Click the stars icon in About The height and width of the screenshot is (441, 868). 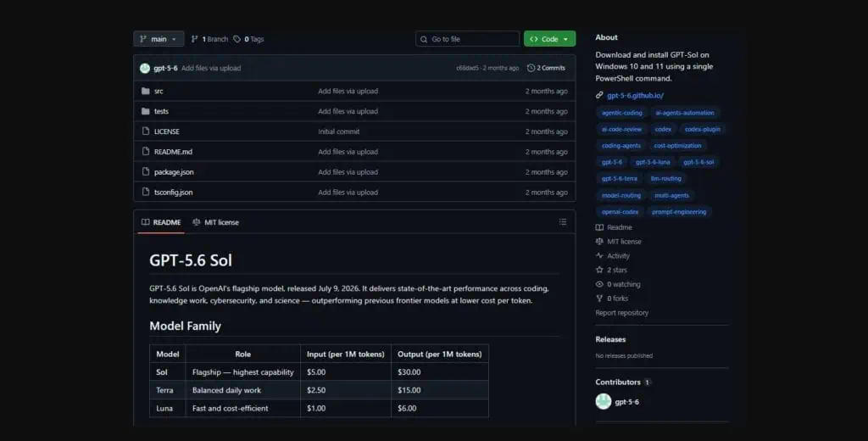(x=599, y=270)
